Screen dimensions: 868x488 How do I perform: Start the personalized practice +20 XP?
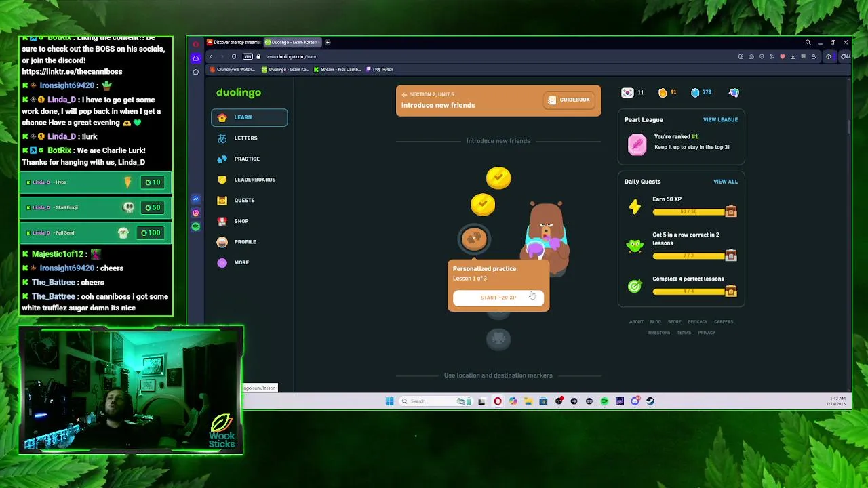point(498,298)
